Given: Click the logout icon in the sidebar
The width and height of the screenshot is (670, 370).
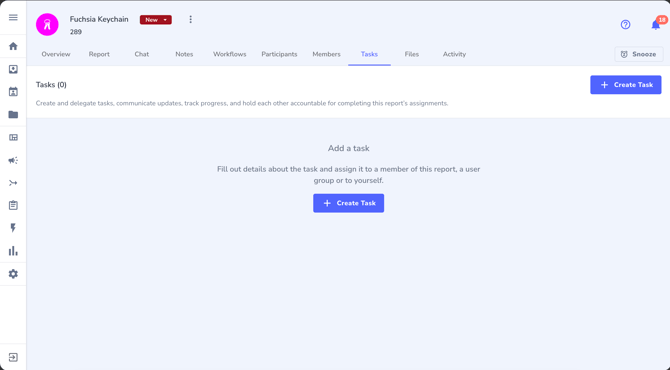Looking at the screenshot, I should click(13, 357).
